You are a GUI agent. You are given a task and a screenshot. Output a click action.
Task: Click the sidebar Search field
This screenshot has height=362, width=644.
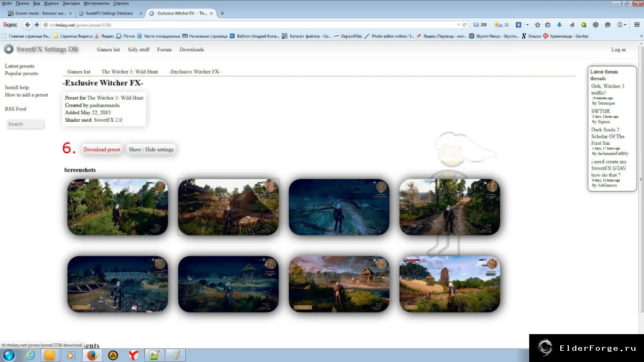[x=25, y=124]
